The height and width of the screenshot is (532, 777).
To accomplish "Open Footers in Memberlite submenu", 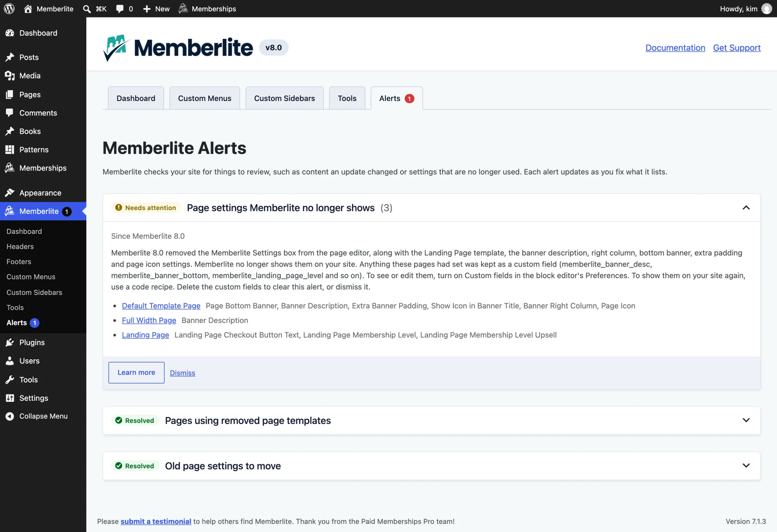I will coord(19,262).
